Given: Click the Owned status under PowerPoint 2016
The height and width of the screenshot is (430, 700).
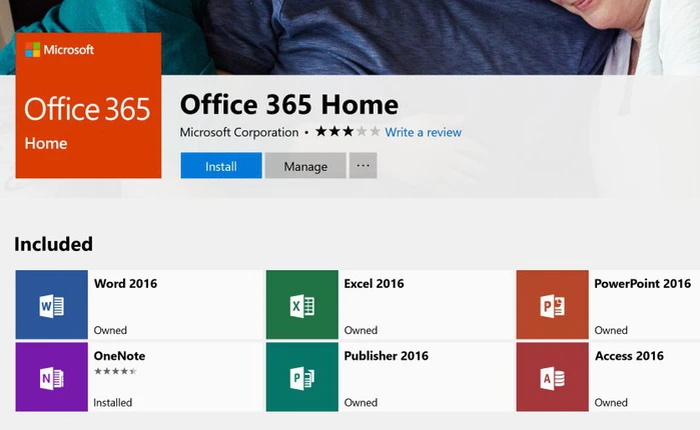Looking at the screenshot, I should tap(611, 330).
